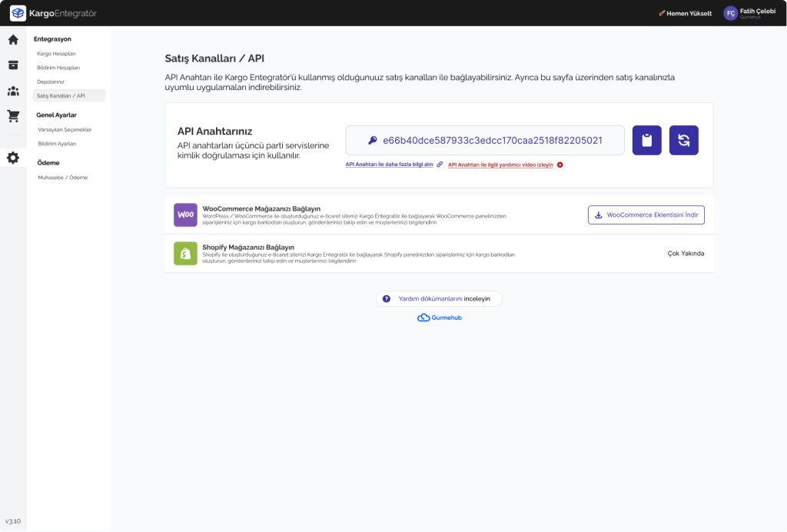Click the KargoEntegratör logo

pos(53,13)
